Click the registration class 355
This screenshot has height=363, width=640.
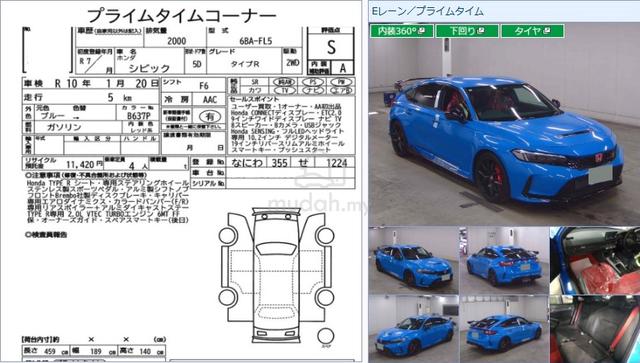pos(280,163)
